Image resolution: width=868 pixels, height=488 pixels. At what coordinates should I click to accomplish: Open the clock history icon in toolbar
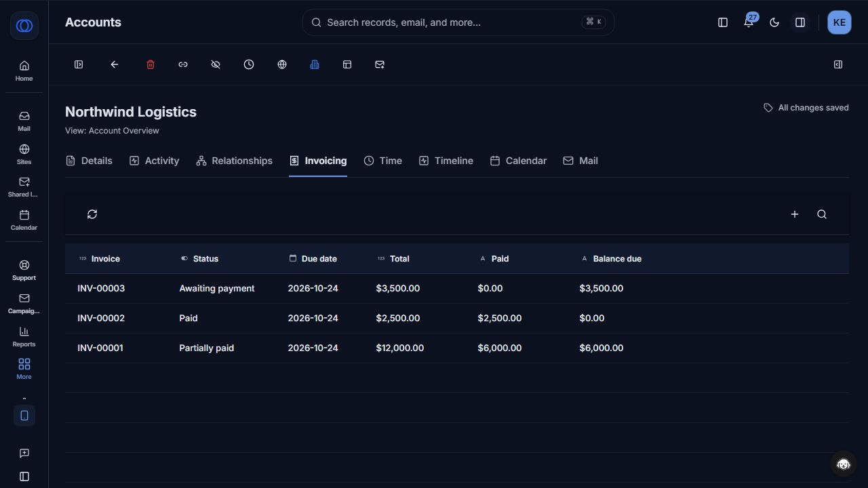[x=249, y=64]
